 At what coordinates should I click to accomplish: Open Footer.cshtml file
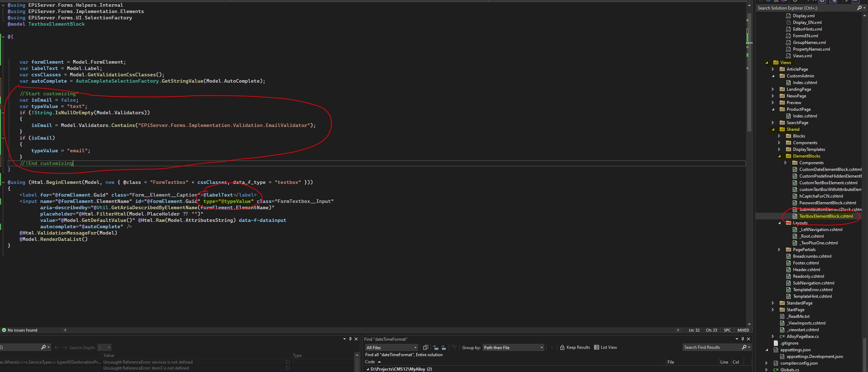pyautogui.click(x=806, y=263)
